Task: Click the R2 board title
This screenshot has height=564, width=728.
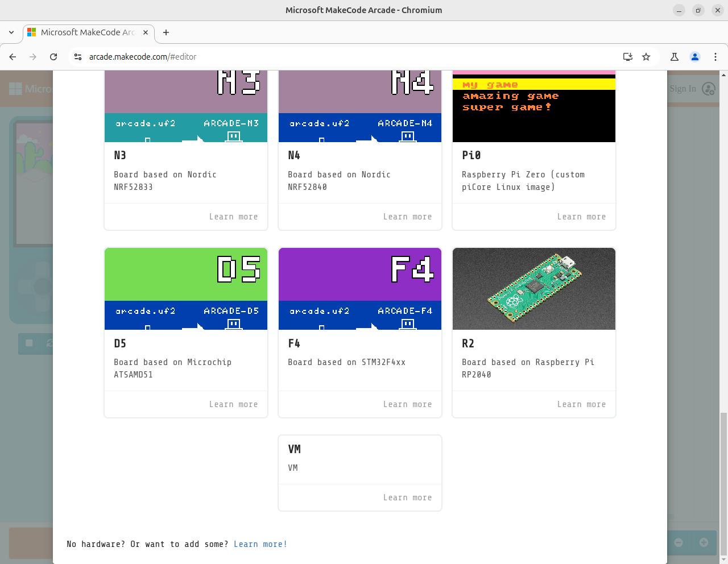Action: pos(468,343)
